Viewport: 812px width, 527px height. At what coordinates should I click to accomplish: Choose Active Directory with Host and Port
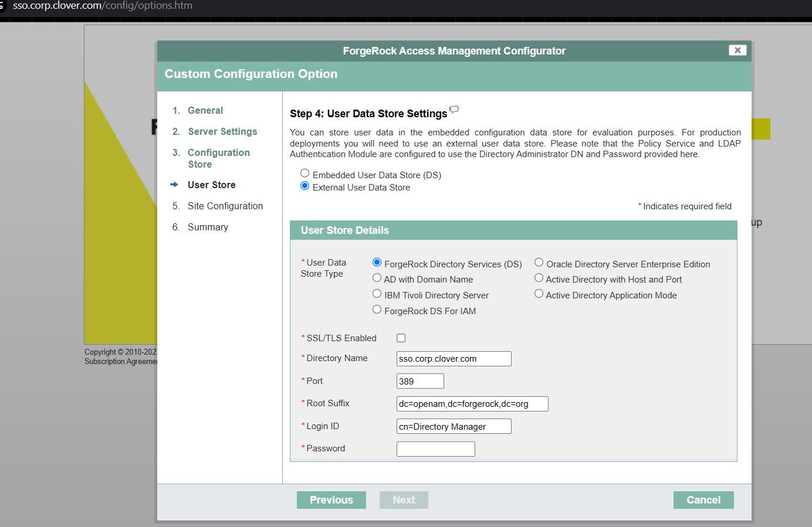click(x=539, y=278)
